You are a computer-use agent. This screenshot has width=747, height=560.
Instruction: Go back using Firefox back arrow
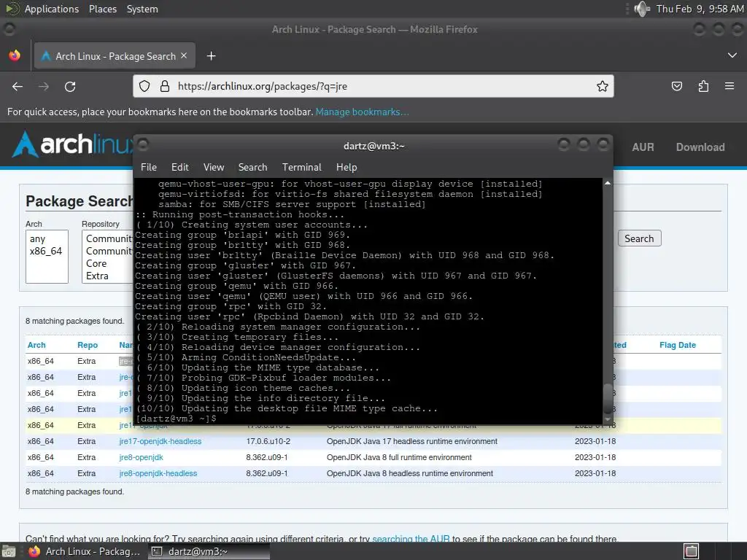pos(18,86)
